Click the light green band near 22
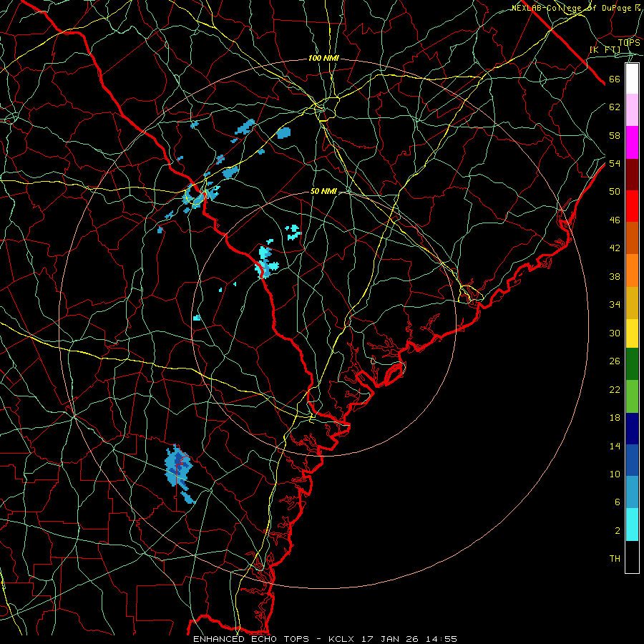The height and width of the screenshot is (644, 644). pos(632,396)
